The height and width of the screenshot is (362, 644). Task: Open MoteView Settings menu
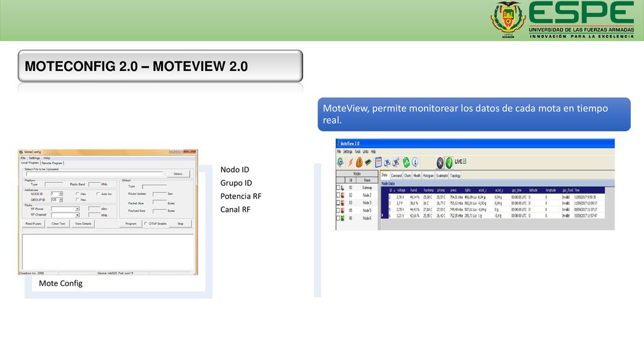click(x=348, y=151)
